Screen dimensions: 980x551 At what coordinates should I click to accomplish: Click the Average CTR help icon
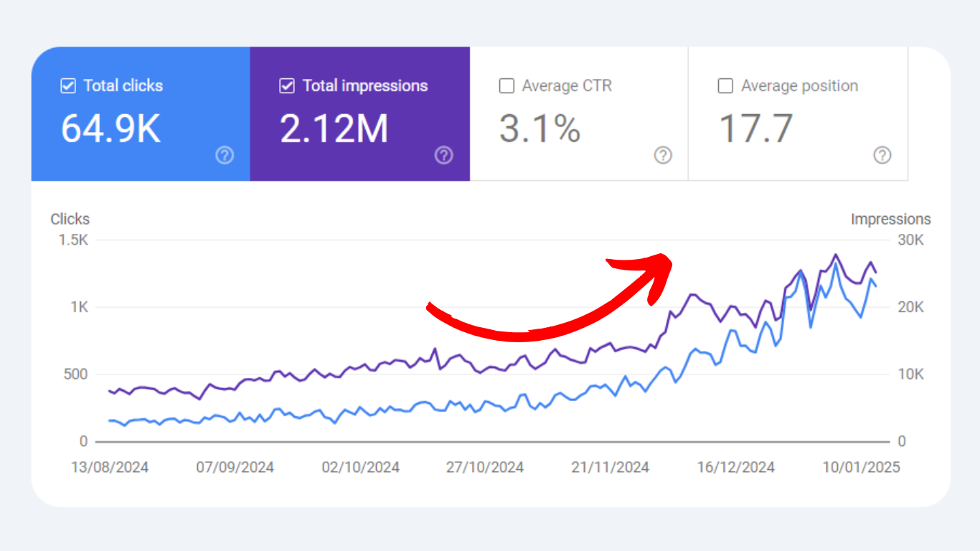(x=663, y=155)
